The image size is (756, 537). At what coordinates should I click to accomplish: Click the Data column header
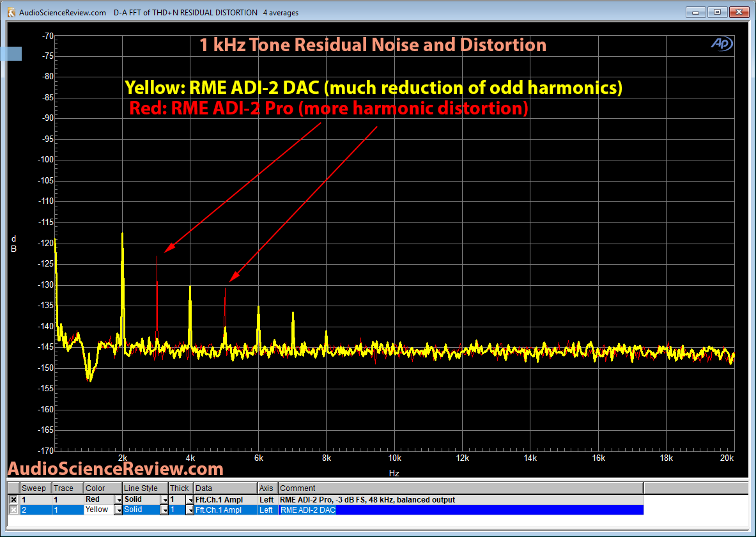coord(226,488)
